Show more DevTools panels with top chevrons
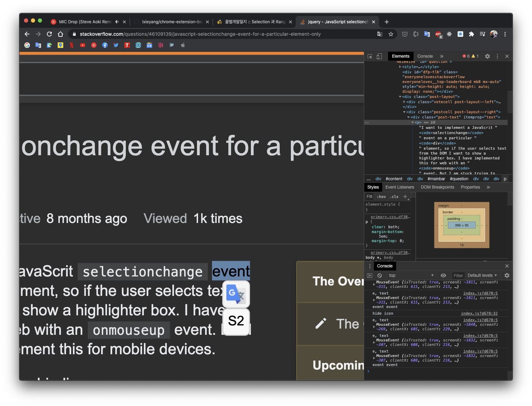Image resolution: width=532 pixels, height=406 pixels. pyautogui.click(x=442, y=56)
